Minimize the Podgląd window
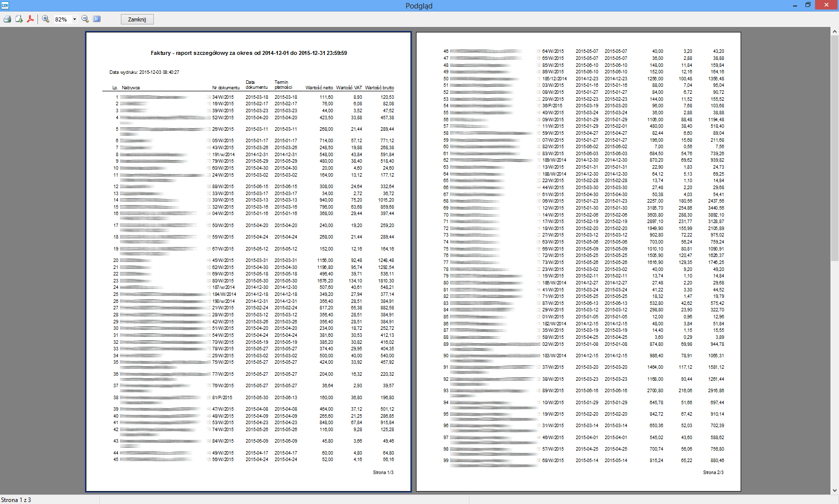This screenshot has height=504, width=839. click(x=795, y=5)
